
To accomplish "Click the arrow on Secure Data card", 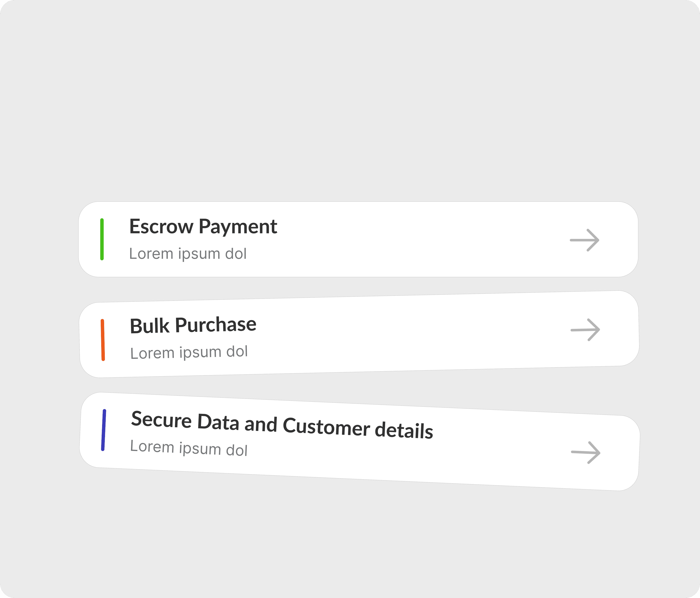I will tap(585, 452).
